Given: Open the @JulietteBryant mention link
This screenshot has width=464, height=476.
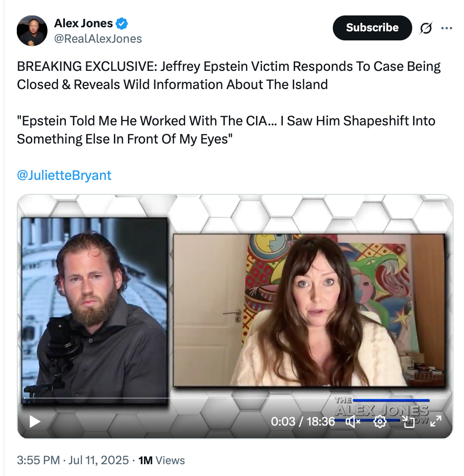Looking at the screenshot, I should point(64,175).
